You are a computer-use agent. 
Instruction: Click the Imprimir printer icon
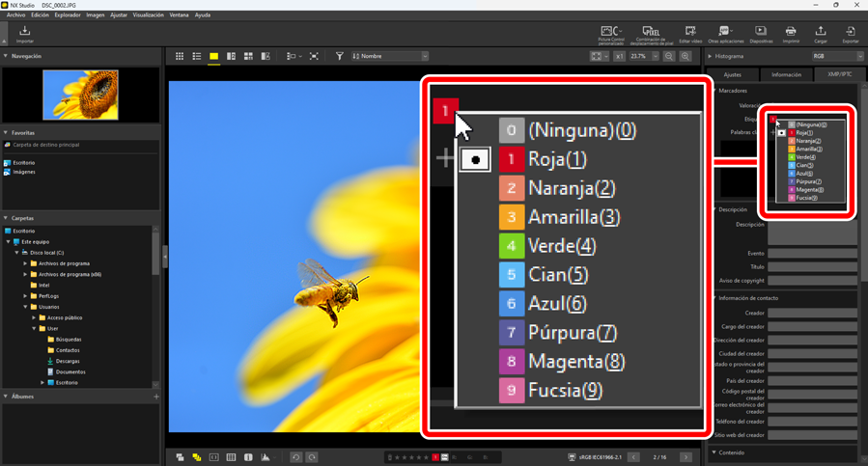point(791,34)
